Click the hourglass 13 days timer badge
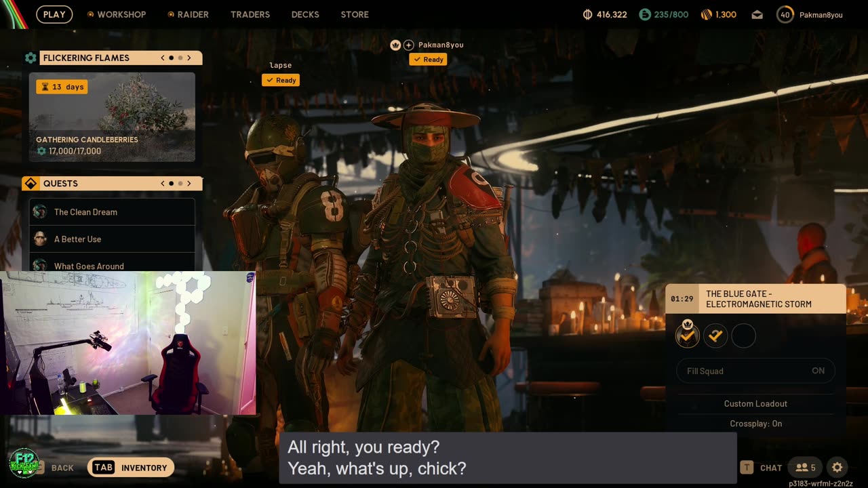Screen dimensions: 868x488 coord(62,87)
